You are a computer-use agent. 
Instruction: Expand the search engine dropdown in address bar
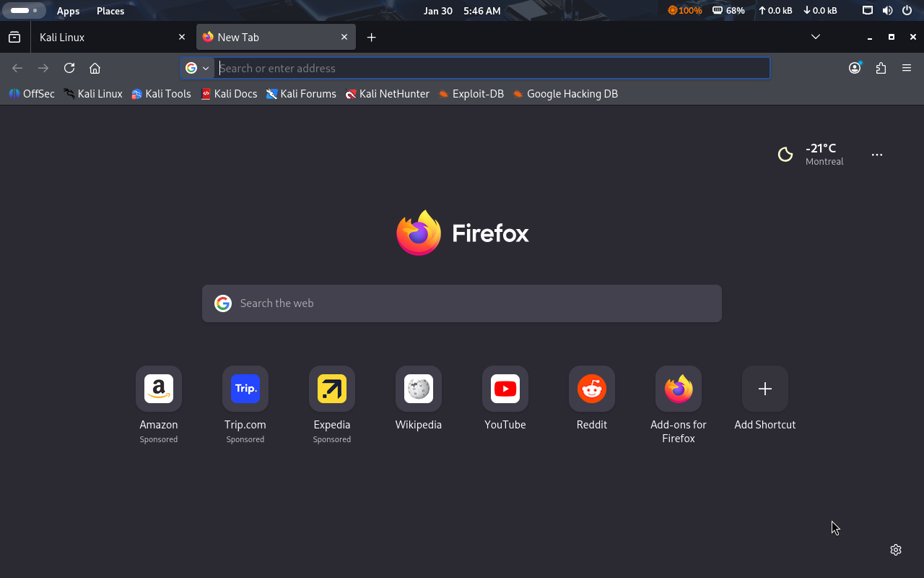197,68
